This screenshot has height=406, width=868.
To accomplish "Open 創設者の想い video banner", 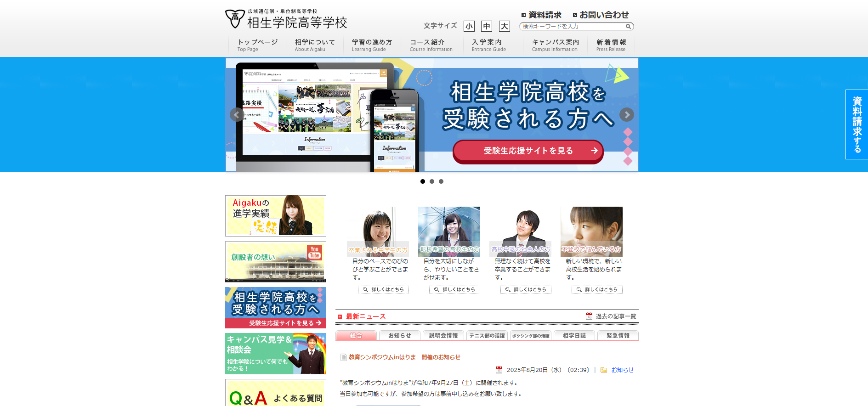I will (276, 262).
